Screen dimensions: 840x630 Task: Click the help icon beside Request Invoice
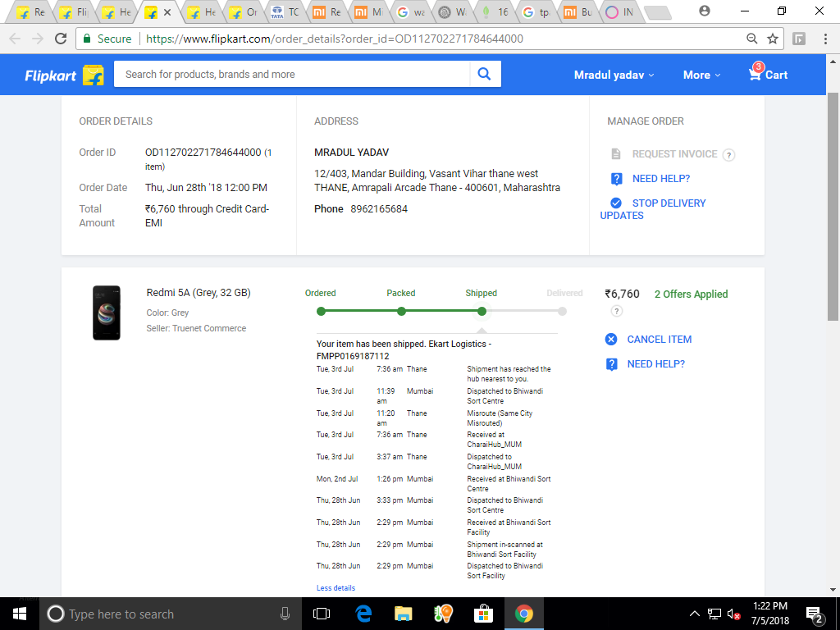[728, 155]
